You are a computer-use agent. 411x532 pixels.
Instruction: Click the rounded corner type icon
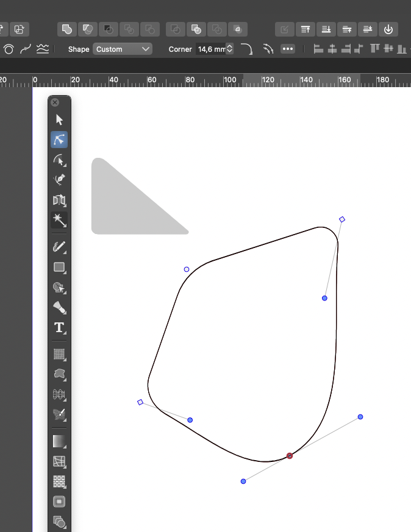(246, 49)
